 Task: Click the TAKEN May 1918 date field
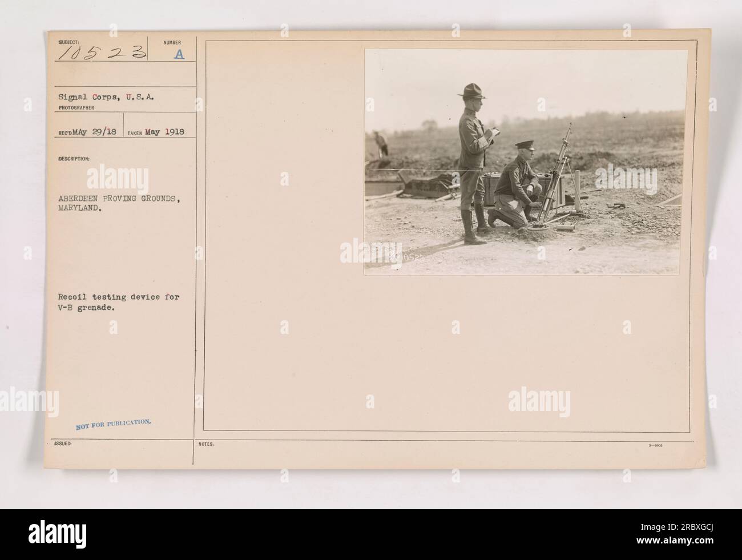(x=160, y=130)
